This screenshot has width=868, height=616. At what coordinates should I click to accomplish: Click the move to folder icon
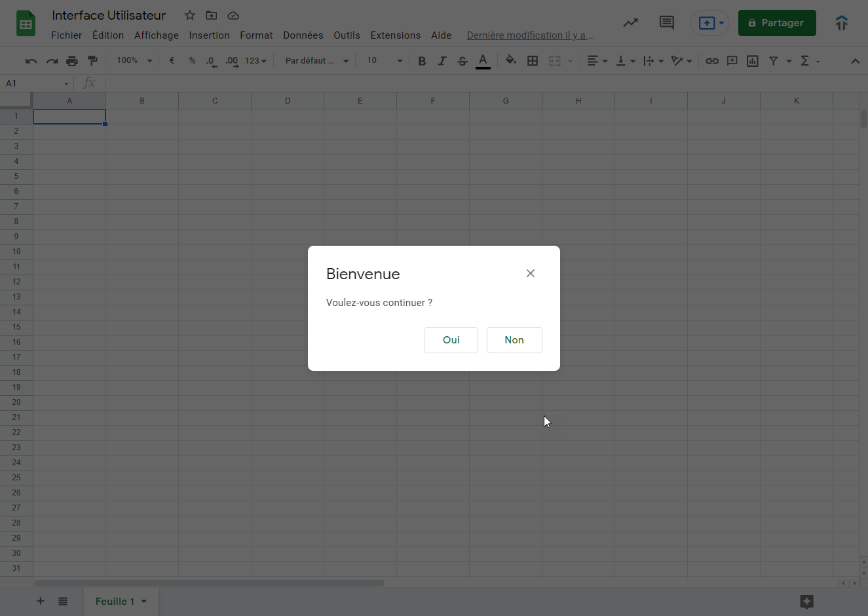[212, 15]
